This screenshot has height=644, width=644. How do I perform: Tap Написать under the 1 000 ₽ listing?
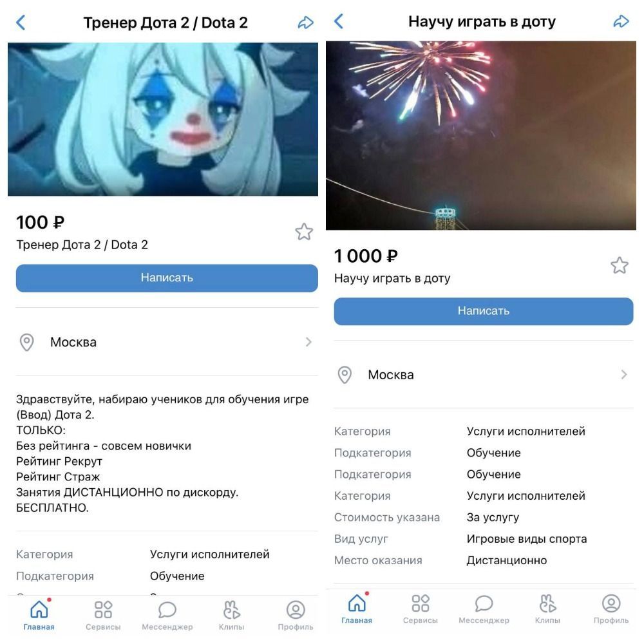(484, 311)
